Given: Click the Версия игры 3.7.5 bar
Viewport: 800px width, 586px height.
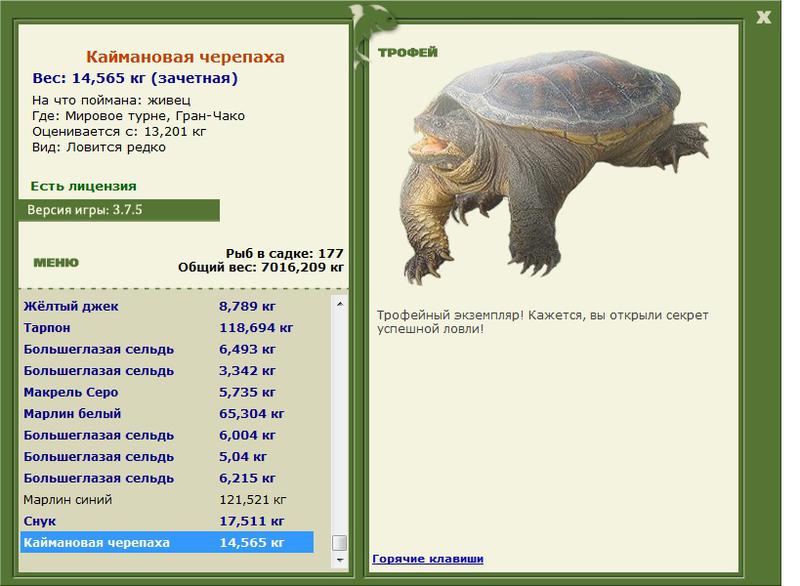Looking at the screenshot, I should (x=119, y=210).
